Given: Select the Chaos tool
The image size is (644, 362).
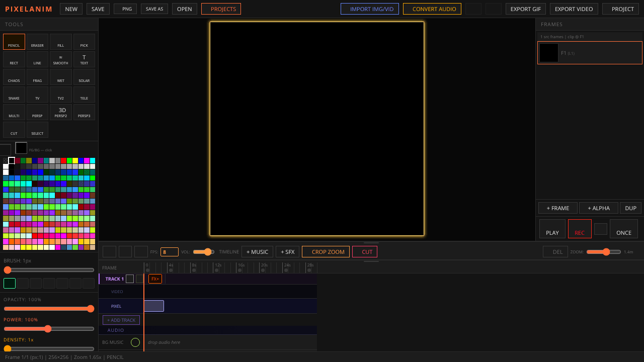Looking at the screenshot, I should [14, 77].
